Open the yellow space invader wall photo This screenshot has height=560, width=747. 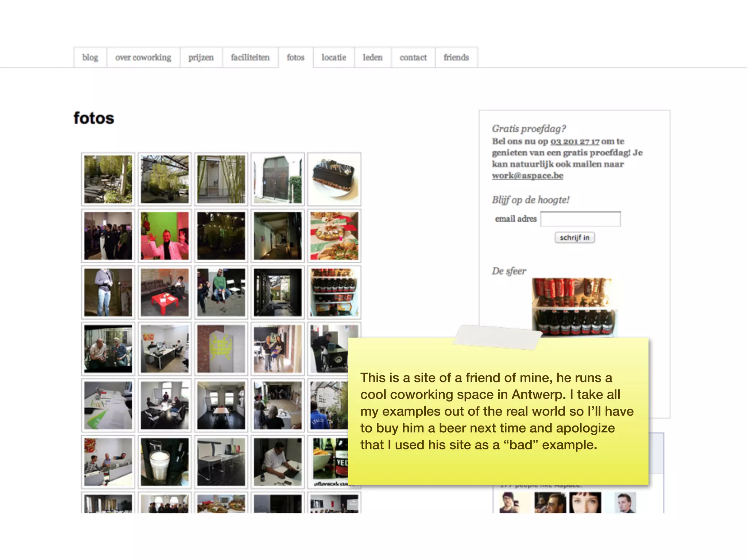221,349
